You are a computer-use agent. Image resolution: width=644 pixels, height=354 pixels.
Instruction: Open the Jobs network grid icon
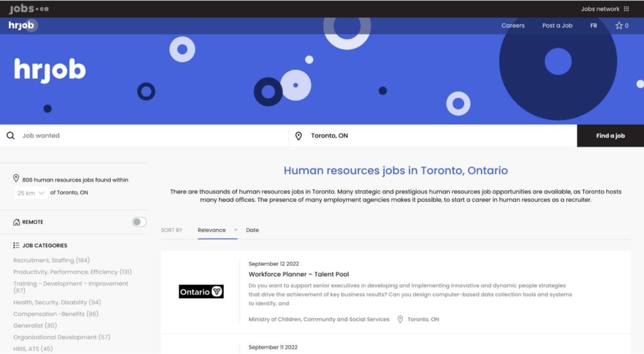pos(626,9)
